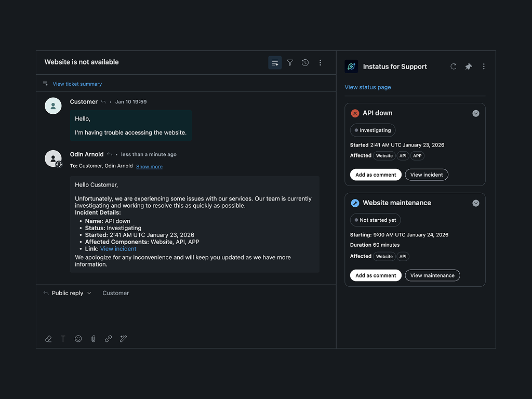The image size is (532, 399).
Task: Attach a file to the reply
Action: pyautogui.click(x=93, y=339)
